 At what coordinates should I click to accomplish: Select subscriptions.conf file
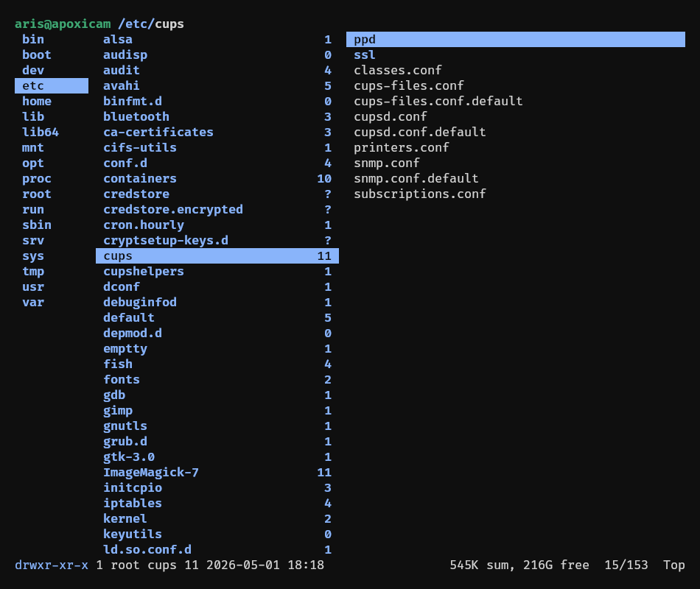coord(420,194)
